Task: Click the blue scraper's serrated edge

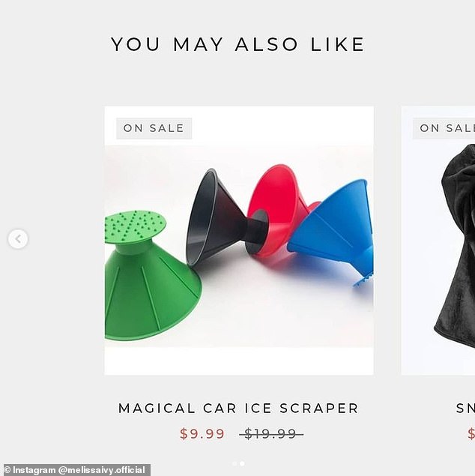Action: coord(363,280)
